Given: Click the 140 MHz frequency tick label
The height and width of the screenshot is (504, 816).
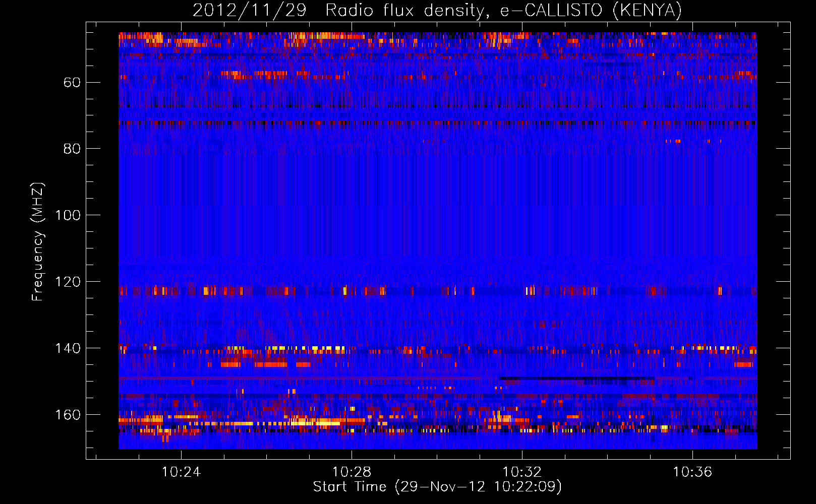Looking at the screenshot, I should [68, 348].
